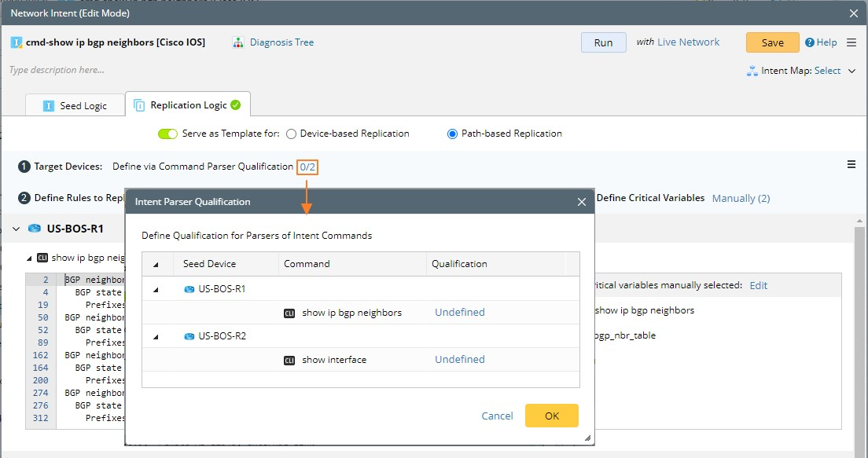Select Device-based Replication radio button

pyautogui.click(x=291, y=134)
